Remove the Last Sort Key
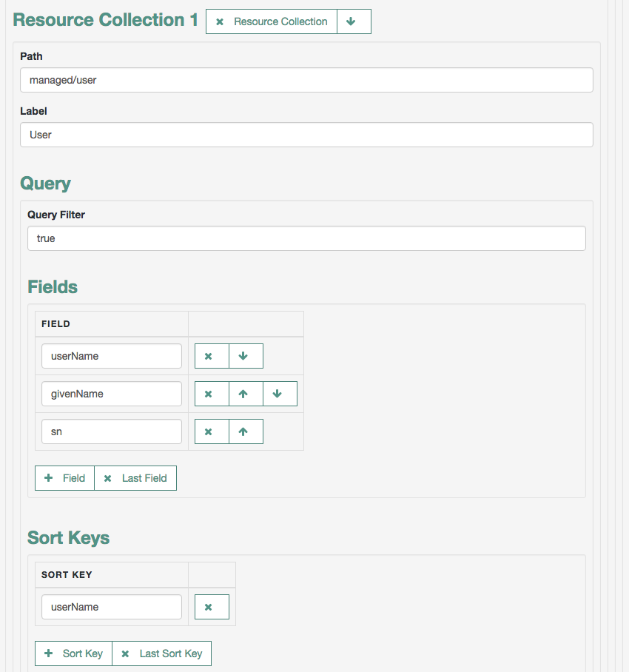 pos(161,653)
